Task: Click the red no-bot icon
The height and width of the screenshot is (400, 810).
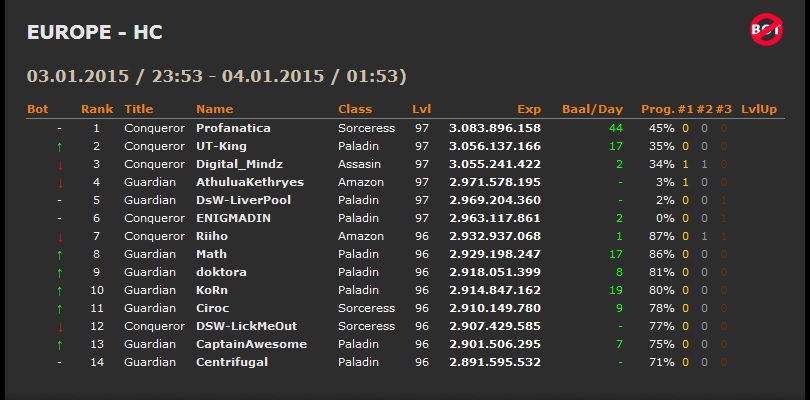Action: point(767,29)
